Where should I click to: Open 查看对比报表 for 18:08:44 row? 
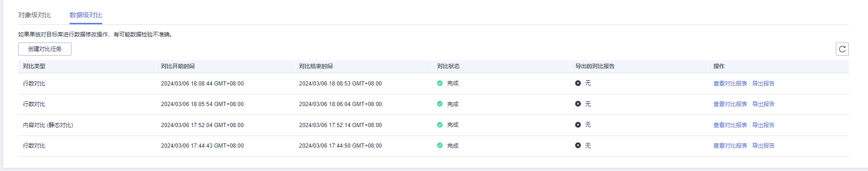click(730, 84)
